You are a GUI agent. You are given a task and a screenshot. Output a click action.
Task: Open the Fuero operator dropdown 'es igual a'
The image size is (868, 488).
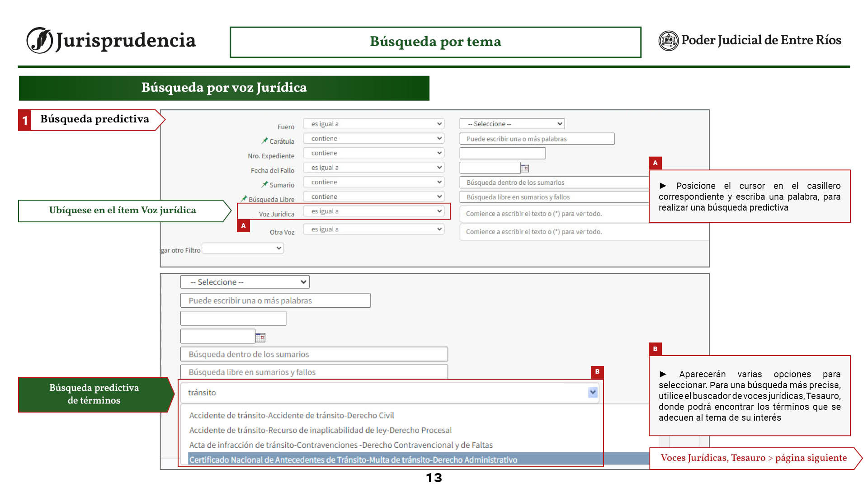(x=373, y=124)
